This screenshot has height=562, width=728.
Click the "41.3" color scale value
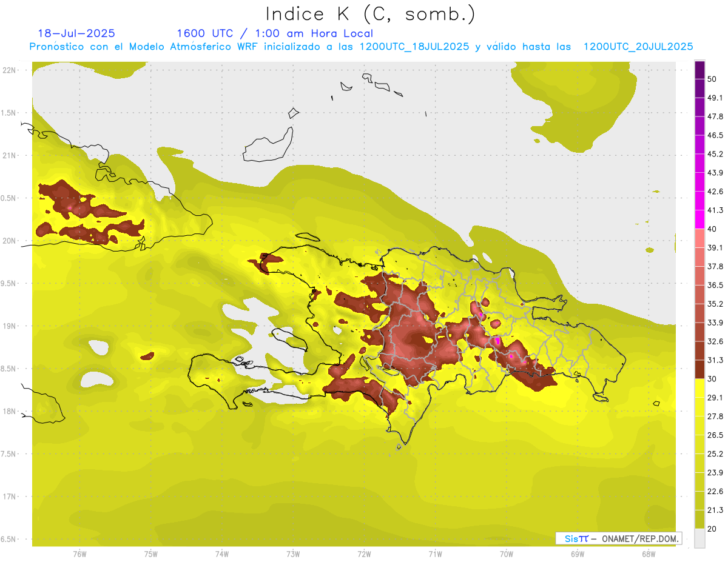click(715, 210)
